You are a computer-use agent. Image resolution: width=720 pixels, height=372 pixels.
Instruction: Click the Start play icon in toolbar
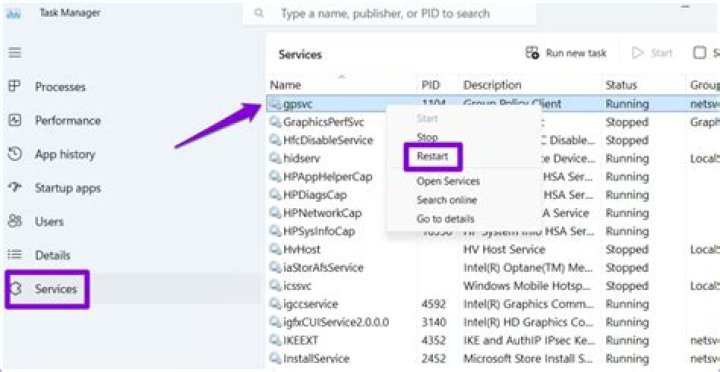637,53
